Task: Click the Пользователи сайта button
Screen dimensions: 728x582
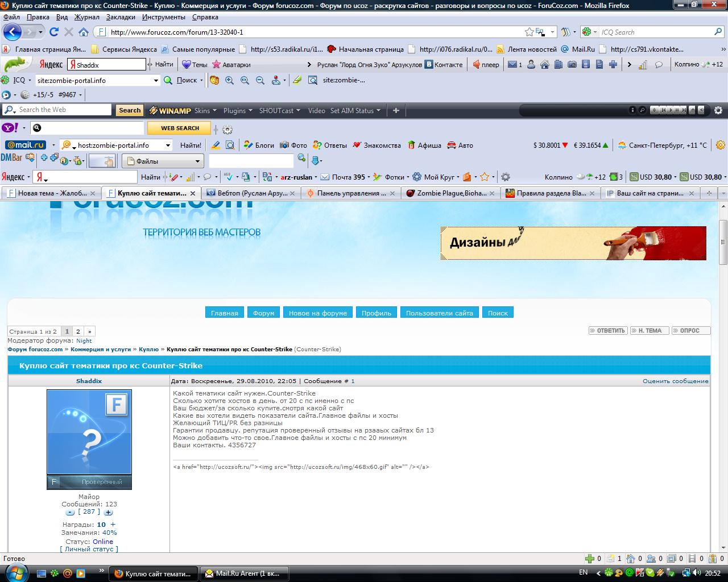Action: pyautogui.click(x=439, y=313)
